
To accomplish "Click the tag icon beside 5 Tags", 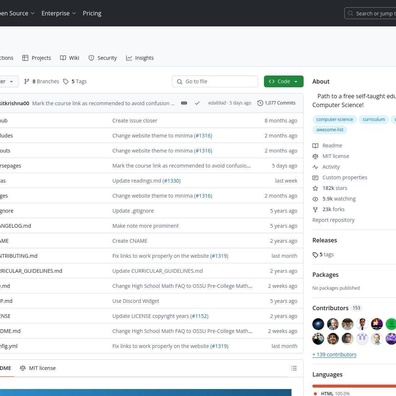I will [66, 81].
